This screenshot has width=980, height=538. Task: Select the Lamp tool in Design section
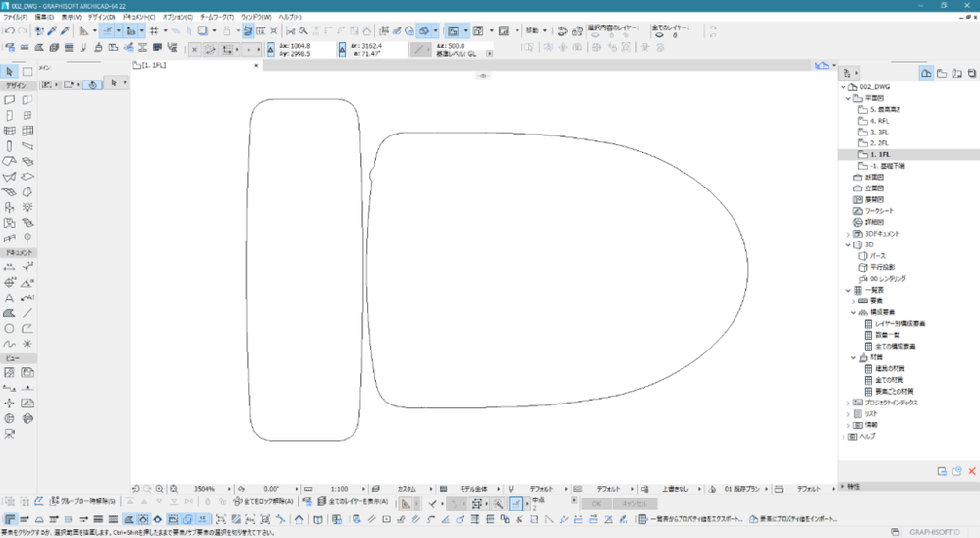coord(27,207)
